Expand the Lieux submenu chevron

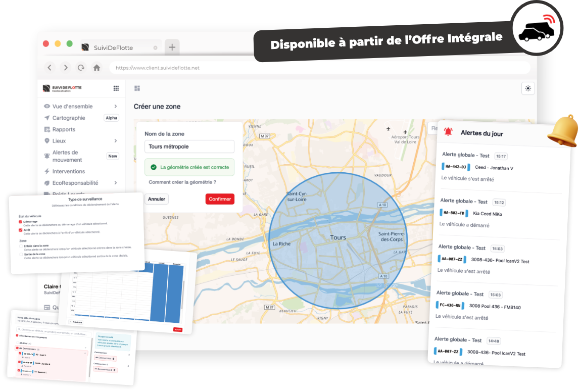pos(116,140)
